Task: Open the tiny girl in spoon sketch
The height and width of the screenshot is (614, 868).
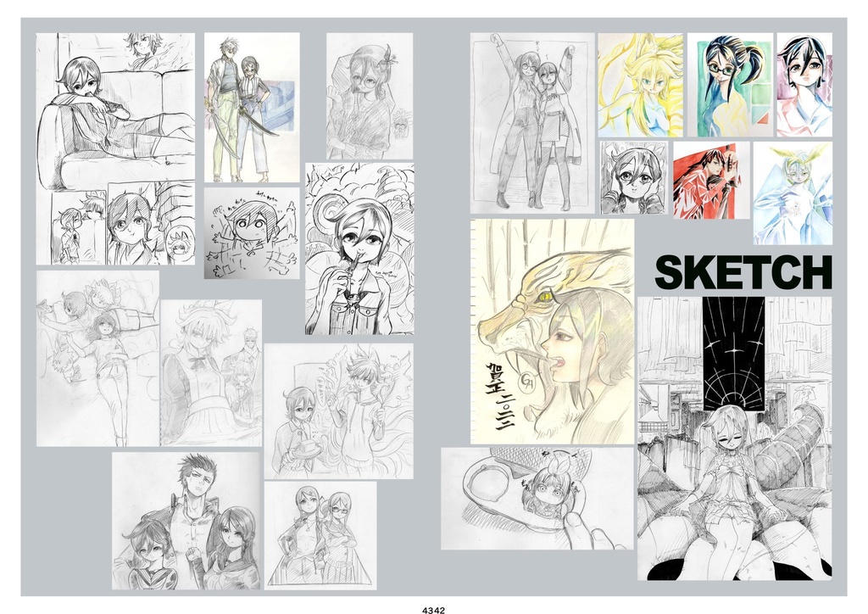Action: coord(537,499)
